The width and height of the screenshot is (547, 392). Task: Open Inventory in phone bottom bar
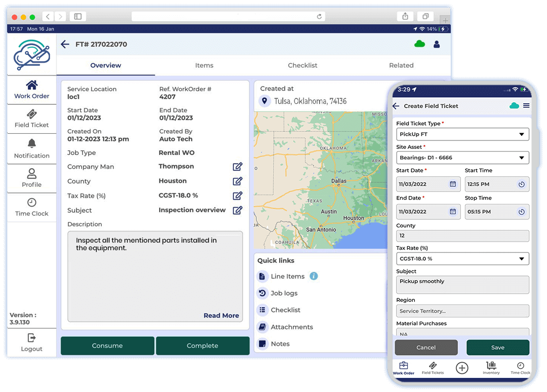pos(491,368)
